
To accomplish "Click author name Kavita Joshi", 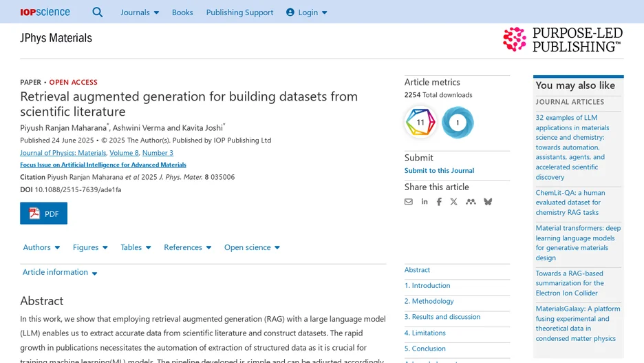I will point(202,128).
